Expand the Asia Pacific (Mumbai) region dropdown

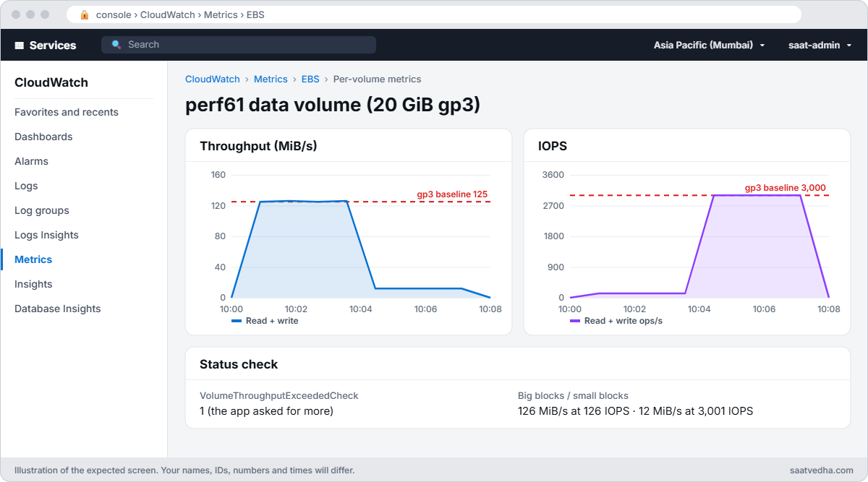pyautogui.click(x=709, y=45)
